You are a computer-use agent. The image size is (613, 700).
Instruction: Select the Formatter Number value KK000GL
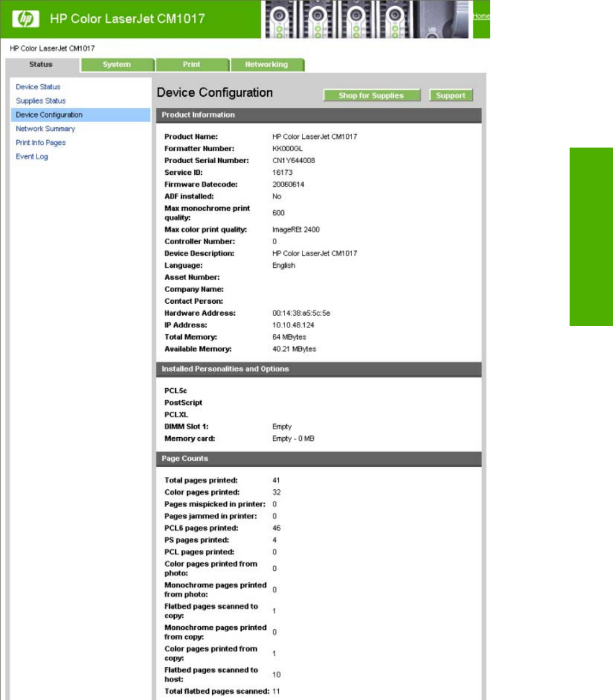[x=288, y=149]
